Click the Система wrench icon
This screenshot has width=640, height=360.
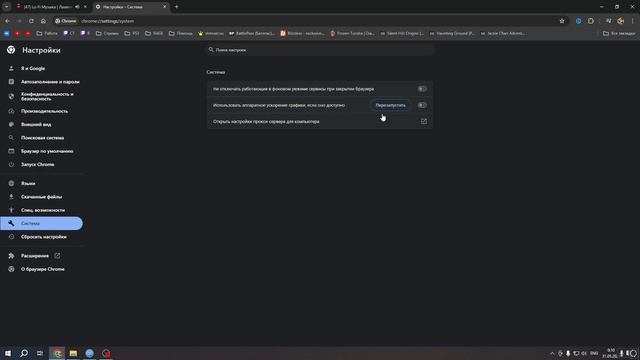[11, 223]
